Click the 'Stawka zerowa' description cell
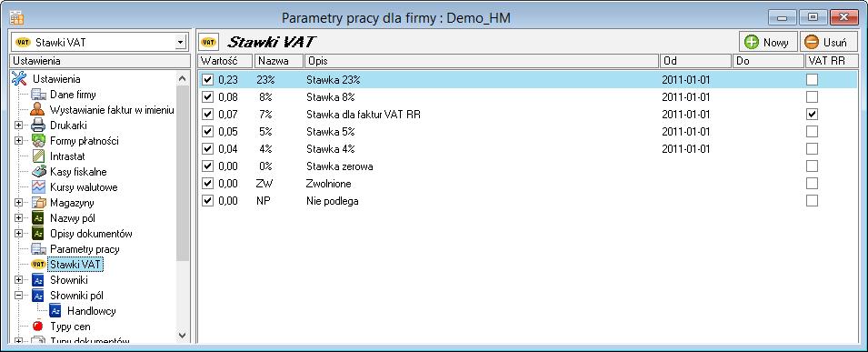The image size is (868, 352). point(339,166)
